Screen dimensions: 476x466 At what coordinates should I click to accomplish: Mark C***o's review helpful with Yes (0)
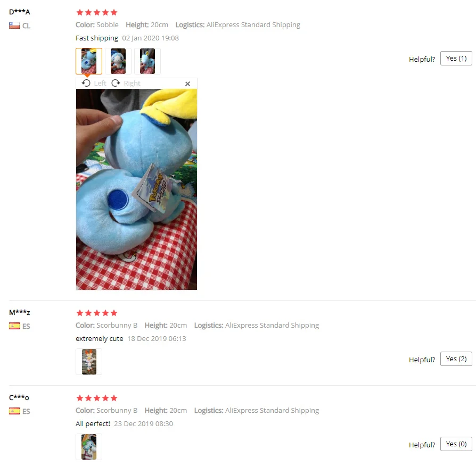tap(456, 444)
